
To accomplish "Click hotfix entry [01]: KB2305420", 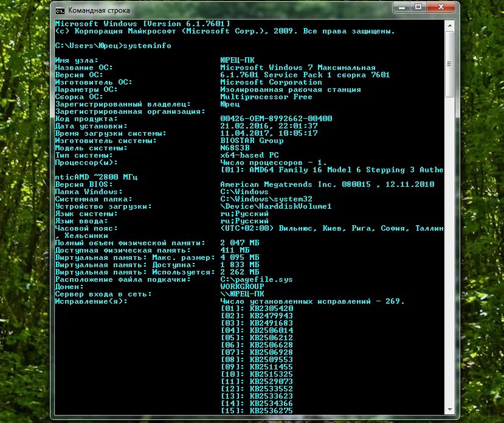I will tap(257, 309).
